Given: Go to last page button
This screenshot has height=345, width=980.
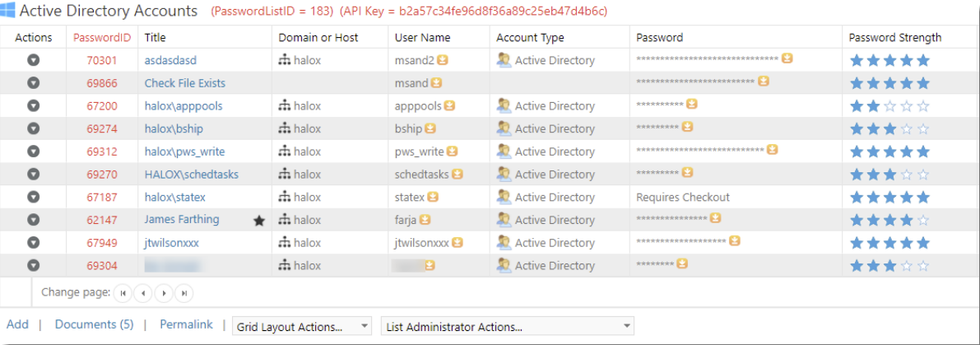Looking at the screenshot, I should (x=183, y=292).
